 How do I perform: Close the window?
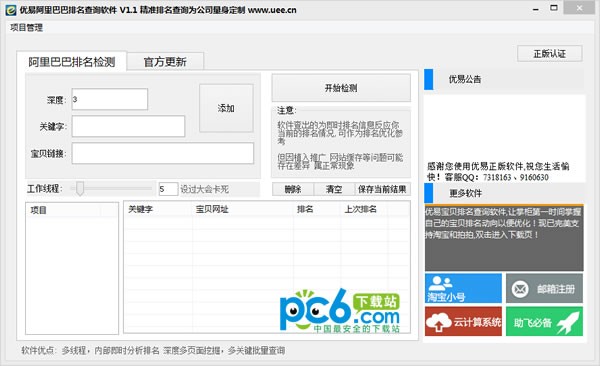coord(579,8)
